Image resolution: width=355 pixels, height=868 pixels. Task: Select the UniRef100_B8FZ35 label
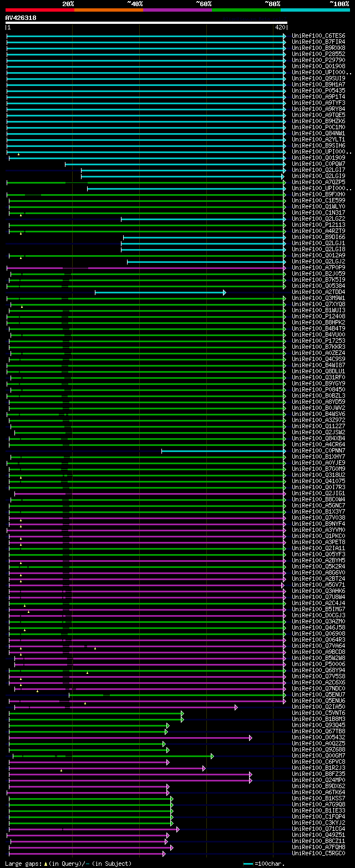coord(318,774)
